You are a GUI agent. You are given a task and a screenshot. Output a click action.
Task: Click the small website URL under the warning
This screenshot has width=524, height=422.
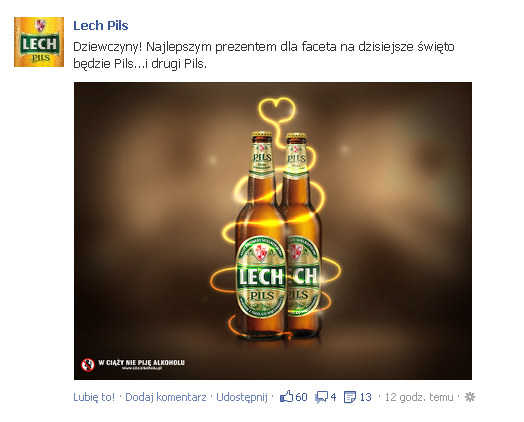click(x=142, y=368)
